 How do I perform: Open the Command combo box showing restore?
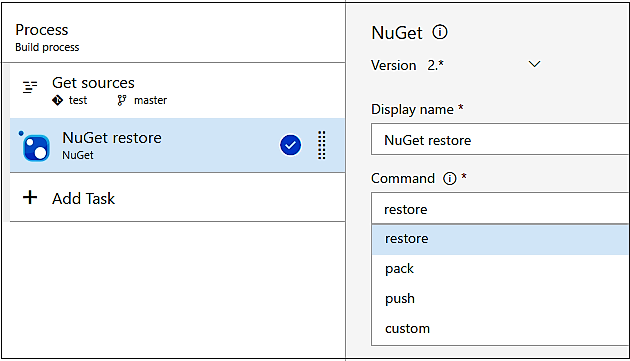point(500,208)
